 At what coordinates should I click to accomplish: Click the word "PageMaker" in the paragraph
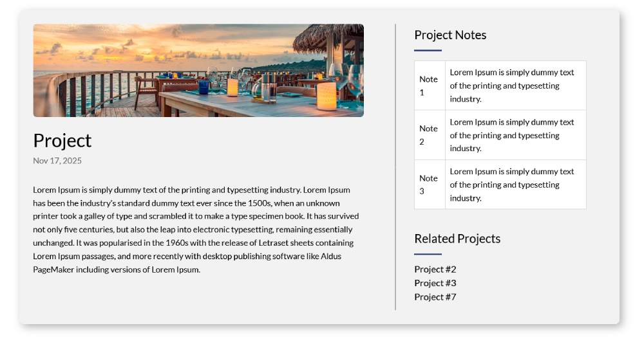[54, 269]
